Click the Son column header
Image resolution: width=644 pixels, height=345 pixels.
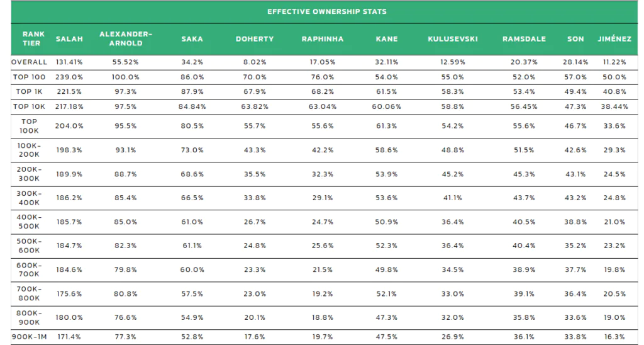click(575, 39)
